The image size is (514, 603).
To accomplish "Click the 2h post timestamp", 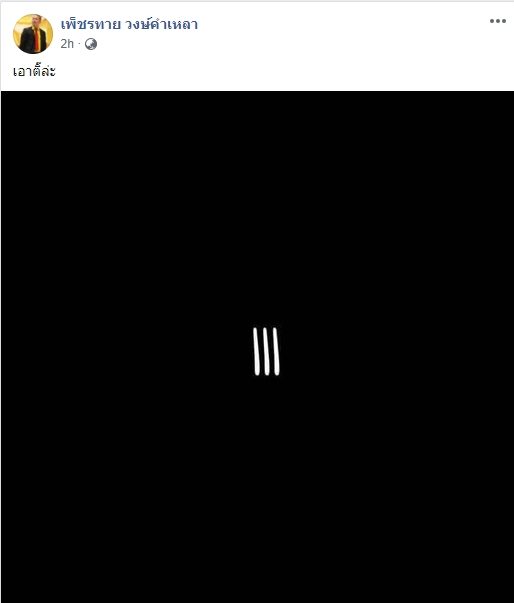I will pos(67,44).
